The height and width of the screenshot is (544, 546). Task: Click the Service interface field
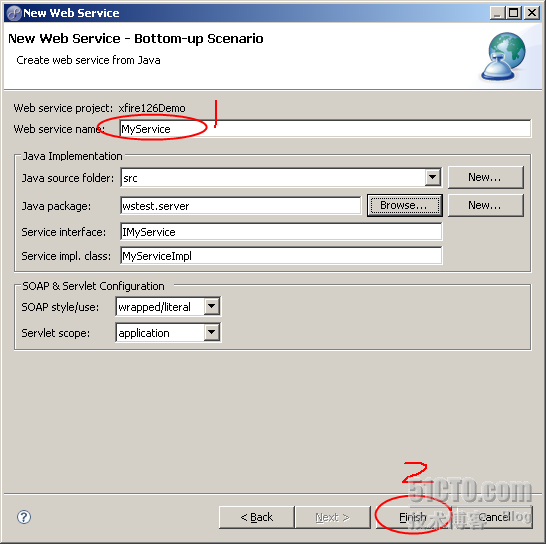point(281,232)
